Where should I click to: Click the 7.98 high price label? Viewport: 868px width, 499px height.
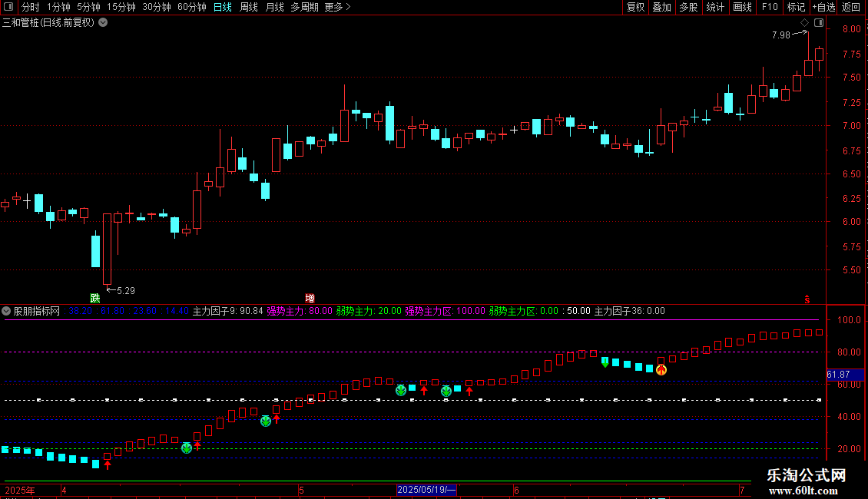tap(781, 35)
